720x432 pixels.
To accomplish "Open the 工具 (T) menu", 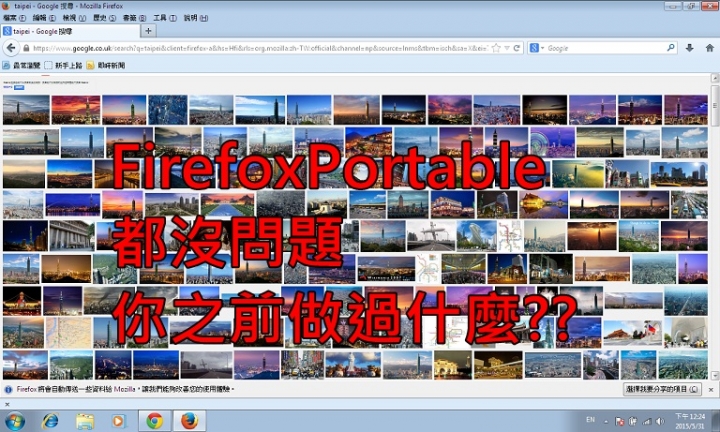I will [x=164, y=18].
